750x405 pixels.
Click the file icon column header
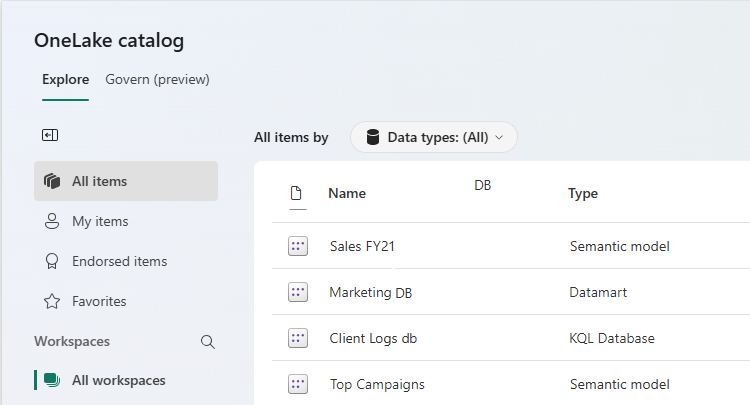point(296,193)
